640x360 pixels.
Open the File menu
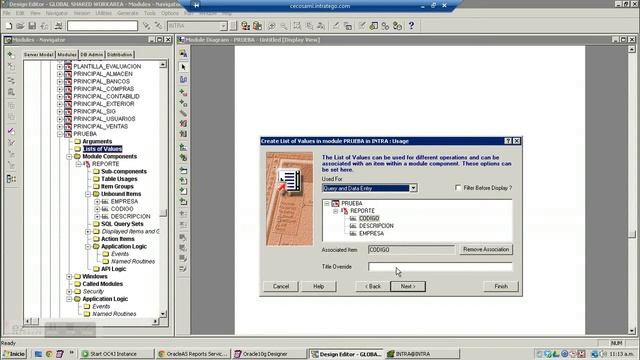(7, 13)
